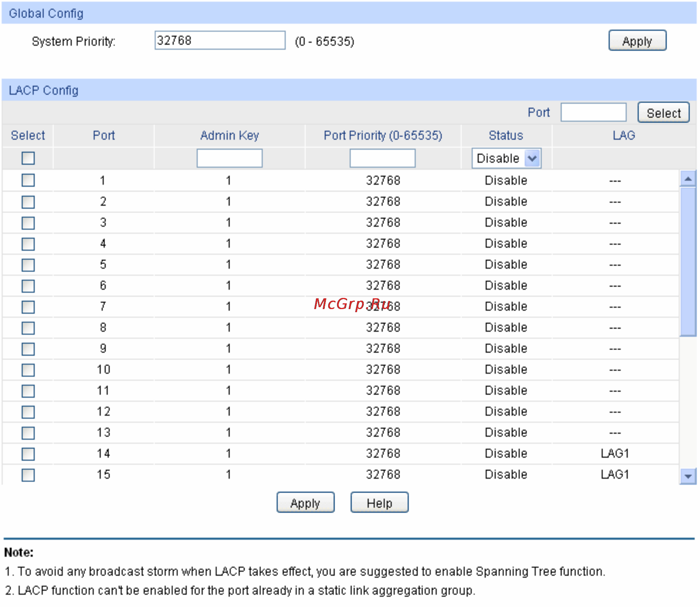Click port number 10 cell
The width and height of the screenshot is (700, 607).
pos(103,369)
